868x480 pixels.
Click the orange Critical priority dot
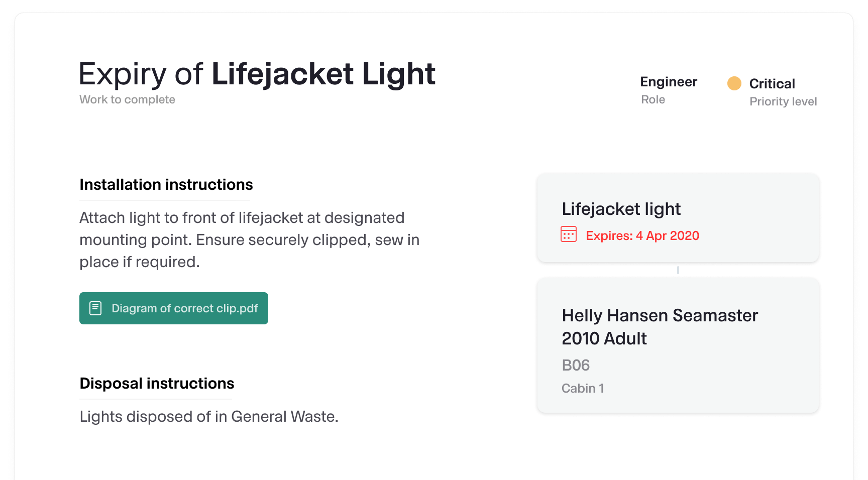coord(734,83)
